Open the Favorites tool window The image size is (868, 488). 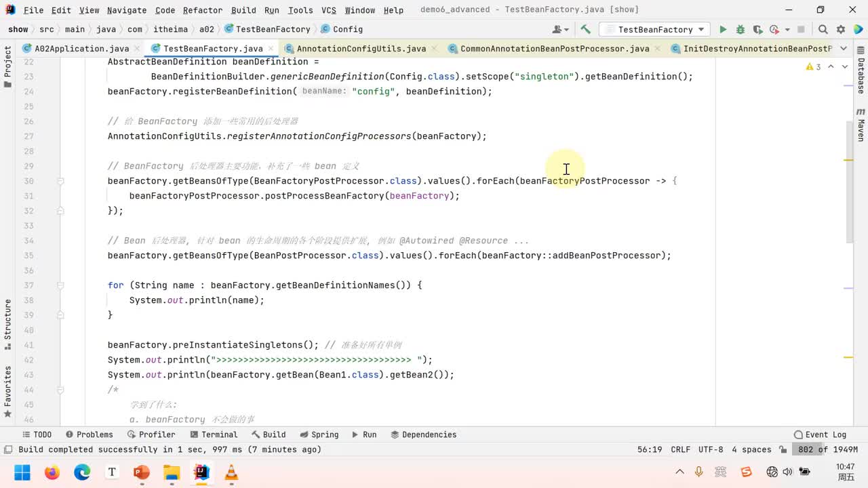pos(7,391)
